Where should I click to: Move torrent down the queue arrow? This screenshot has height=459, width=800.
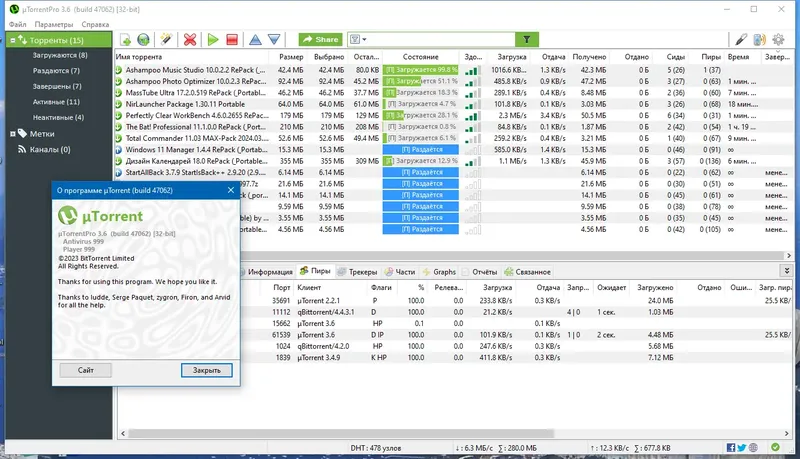point(274,39)
